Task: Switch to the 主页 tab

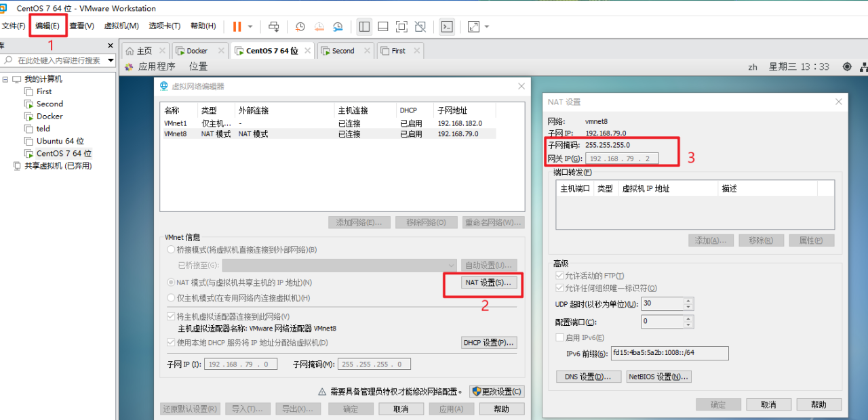Action: (x=144, y=51)
